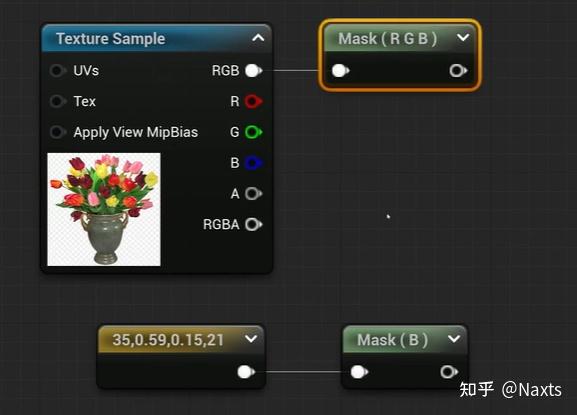The width and height of the screenshot is (577, 415).
Task: Select the tulip vase texture thumbnail
Action: click(104, 209)
